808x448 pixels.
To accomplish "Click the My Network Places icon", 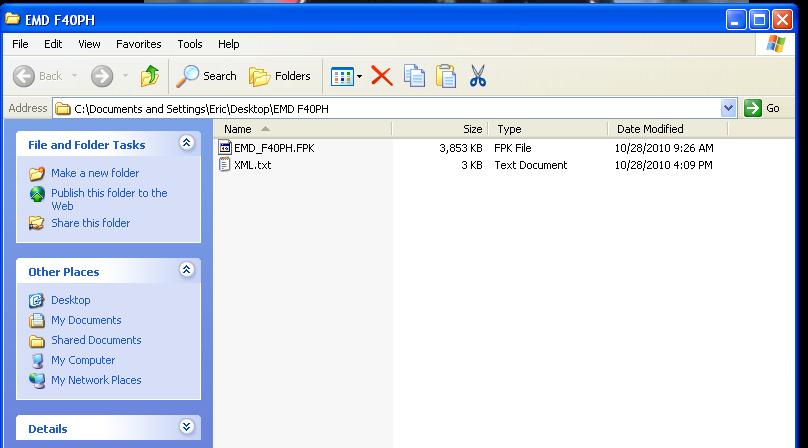I will pyautogui.click(x=37, y=380).
